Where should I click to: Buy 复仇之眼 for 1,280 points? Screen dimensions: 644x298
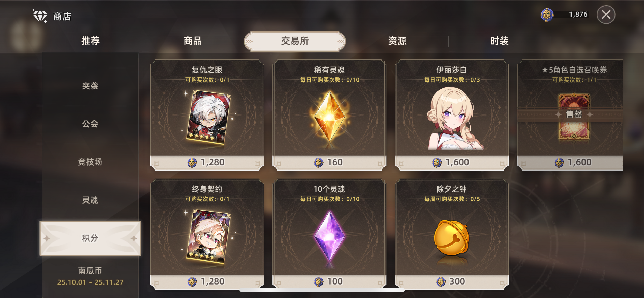click(207, 162)
